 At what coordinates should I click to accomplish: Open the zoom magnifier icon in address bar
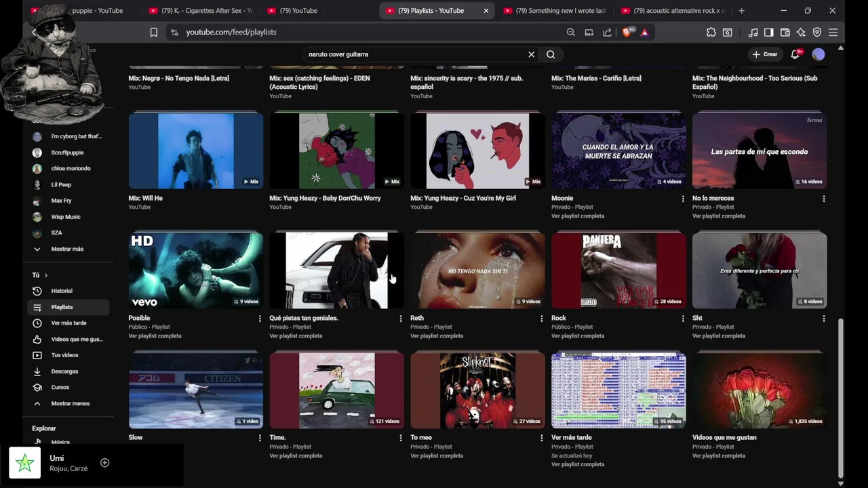click(x=571, y=32)
